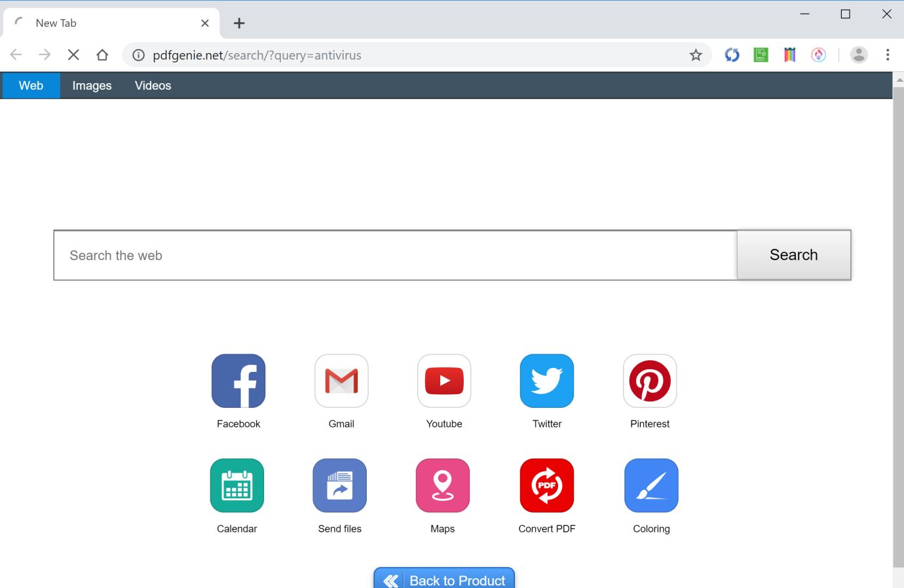
Task: Launch the Youtube shortcut icon
Action: (444, 381)
